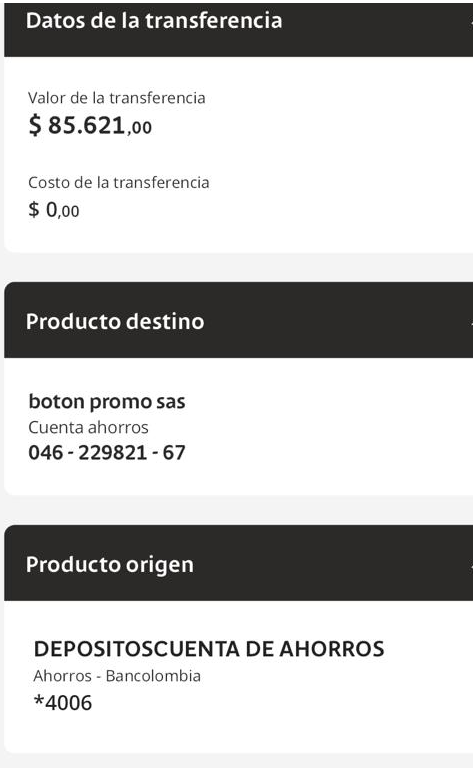Tap the transfer cost $ 0,00
This screenshot has height=768, width=473.
54,210
